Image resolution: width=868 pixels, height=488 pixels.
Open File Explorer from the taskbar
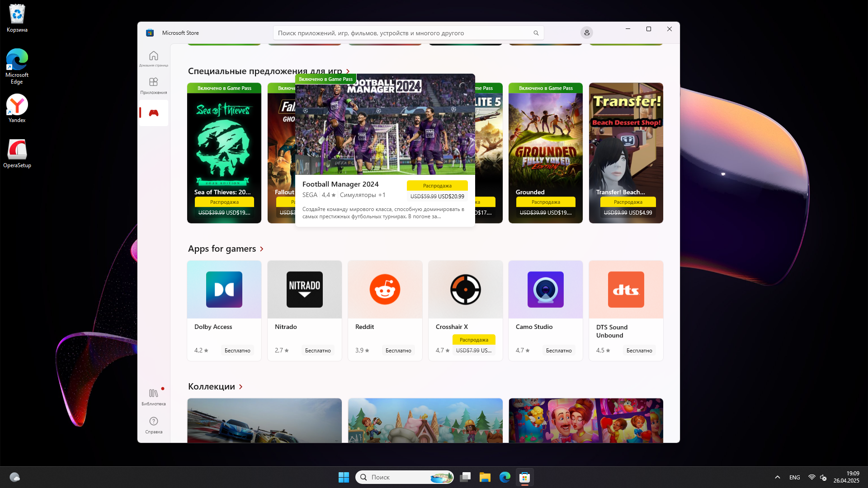485,477
